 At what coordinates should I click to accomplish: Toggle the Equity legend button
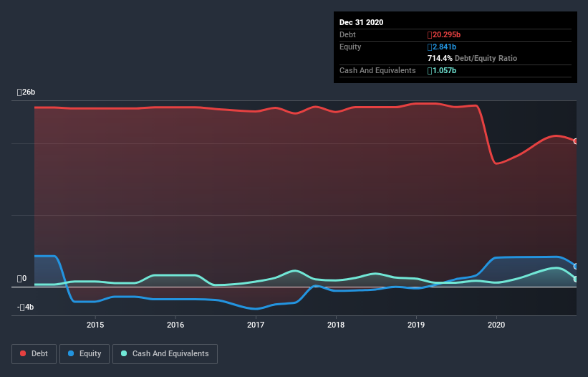[x=85, y=354]
